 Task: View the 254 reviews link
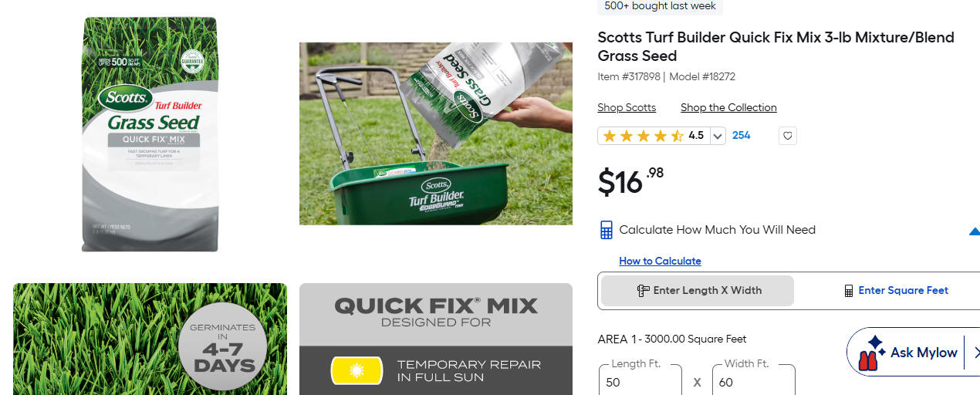tap(741, 135)
